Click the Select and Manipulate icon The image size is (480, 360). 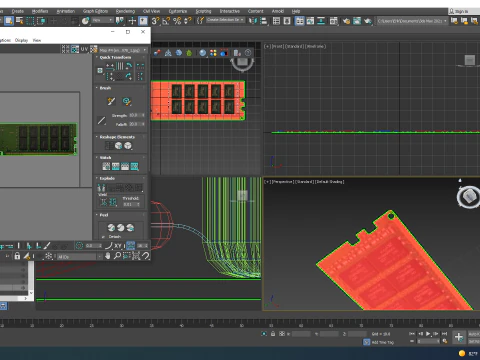tap(132, 21)
